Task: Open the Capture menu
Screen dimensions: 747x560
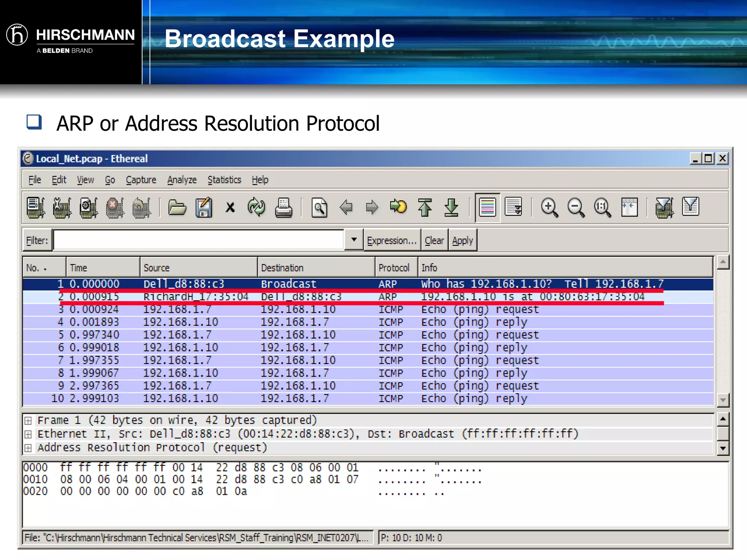Action: pos(141,180)
